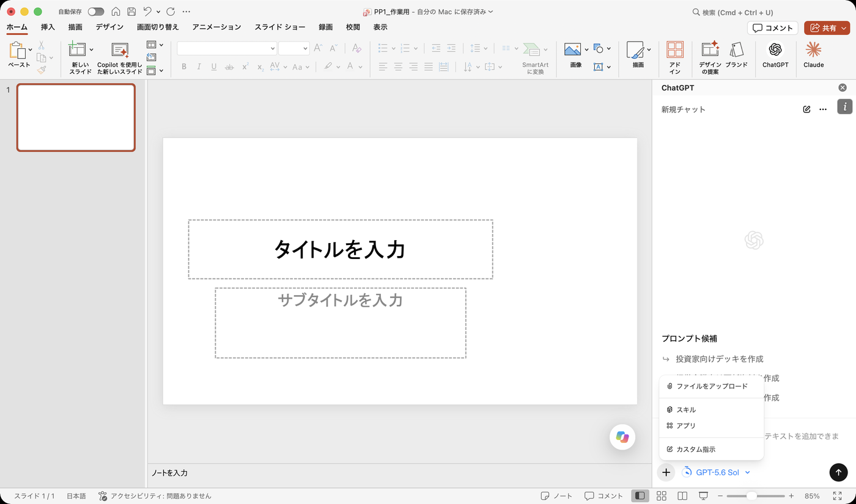Open the ChatGPT add-in ribbon icon
Image resolution: width=856 pixels, height=504 pixels.
click(x=775, y=54)
